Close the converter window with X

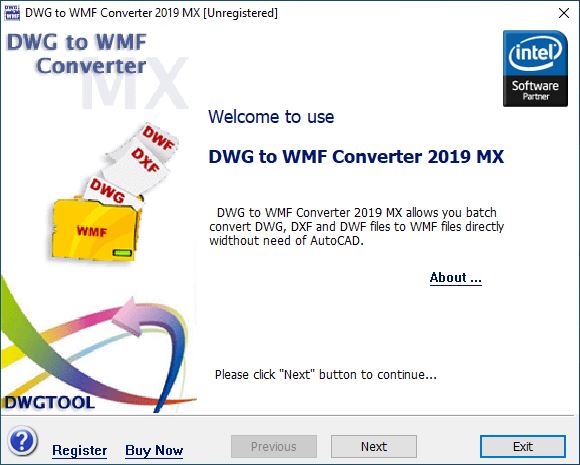pos(564,13)
